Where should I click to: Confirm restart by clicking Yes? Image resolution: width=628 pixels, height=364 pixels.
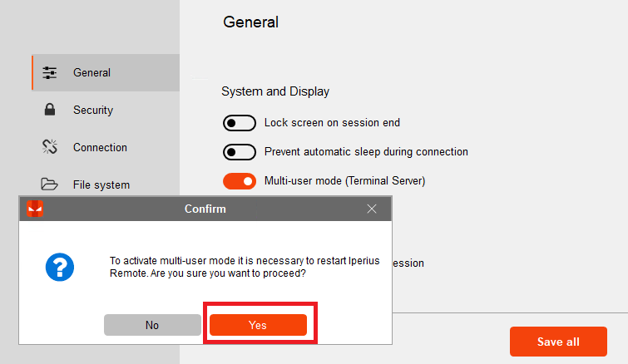(259, 325)
